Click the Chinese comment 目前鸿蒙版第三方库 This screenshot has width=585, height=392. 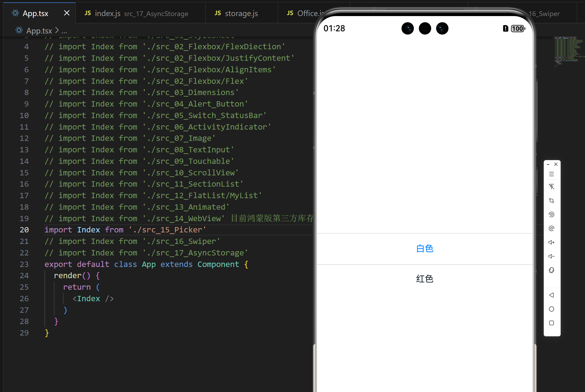[x=272, y=218]
